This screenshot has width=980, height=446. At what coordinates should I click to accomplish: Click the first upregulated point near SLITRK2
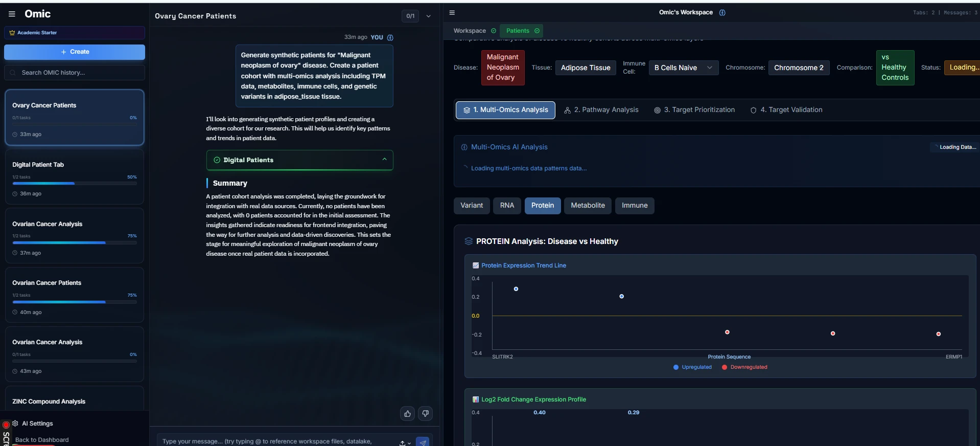(x=516, y=289)
